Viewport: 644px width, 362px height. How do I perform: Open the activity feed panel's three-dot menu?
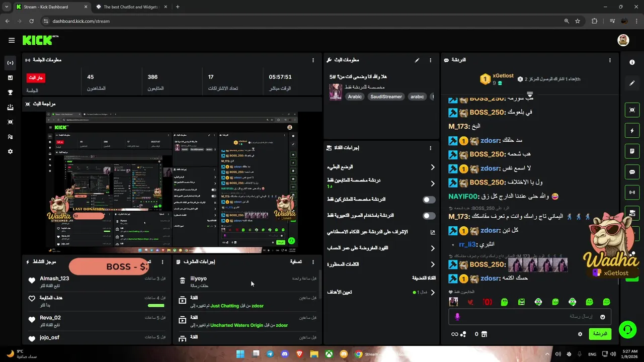click(x=162, y=262)
